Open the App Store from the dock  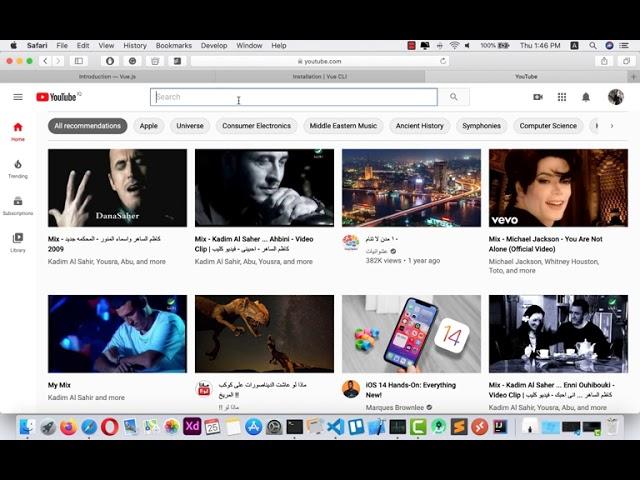[253, 427]
